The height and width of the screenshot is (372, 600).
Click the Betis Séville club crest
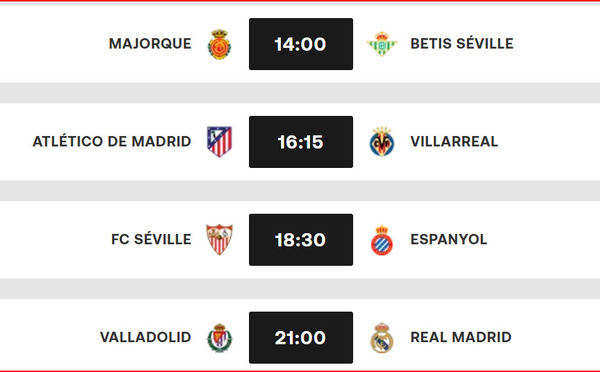[x=382, y=44]
